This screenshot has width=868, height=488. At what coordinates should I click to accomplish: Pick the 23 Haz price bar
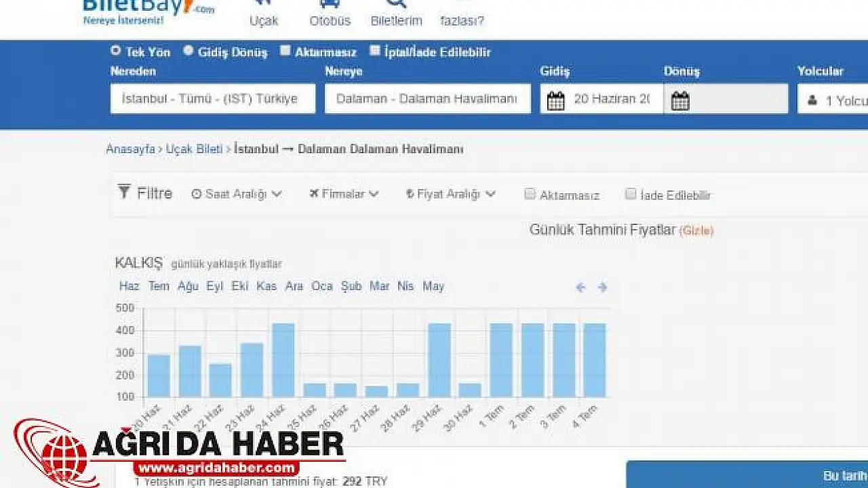tap(252, 370)
